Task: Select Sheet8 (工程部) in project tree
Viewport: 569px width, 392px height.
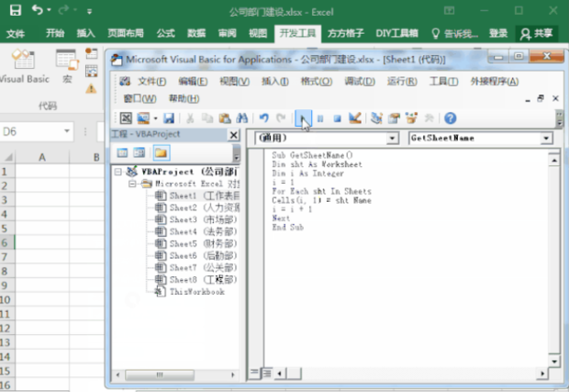Action: (x=196, y=280)
